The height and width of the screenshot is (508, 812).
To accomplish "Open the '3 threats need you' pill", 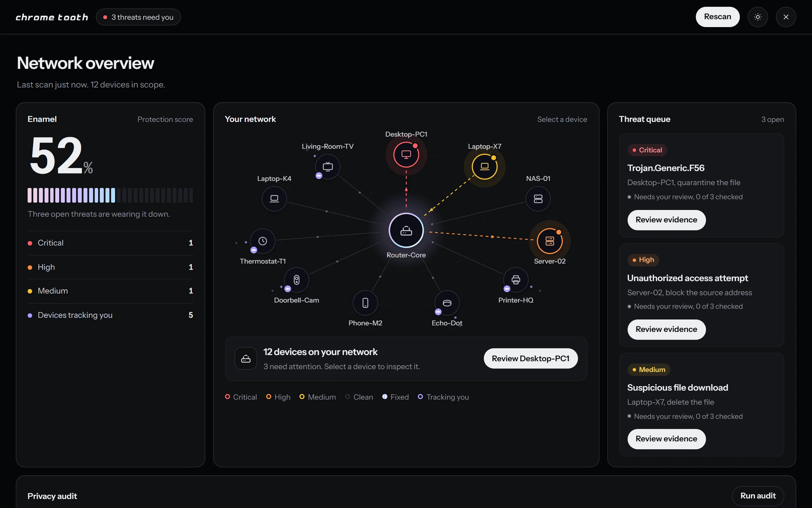I will click(138, 17).
